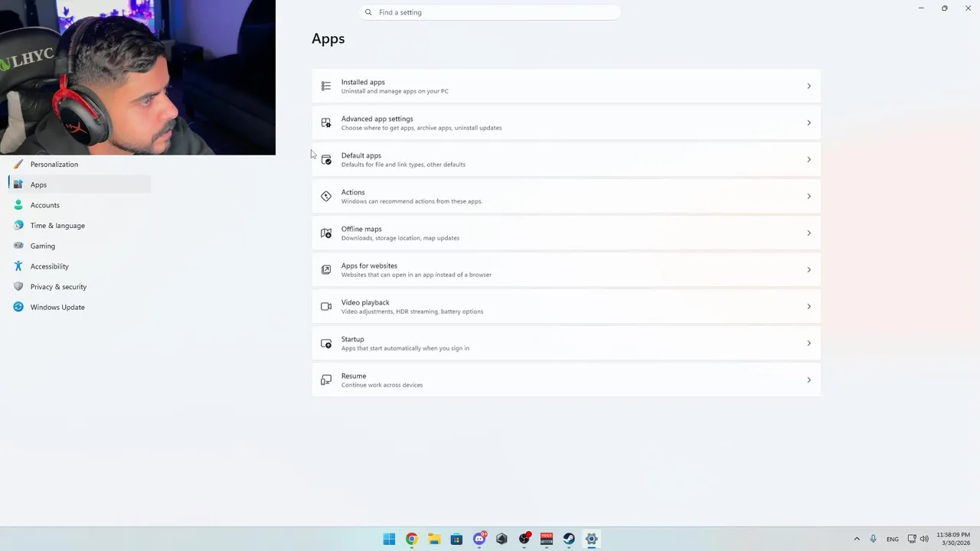Click Advanced app settings icon
The width and height of the screenshot is (980, 551).
[x=326, y=122]
